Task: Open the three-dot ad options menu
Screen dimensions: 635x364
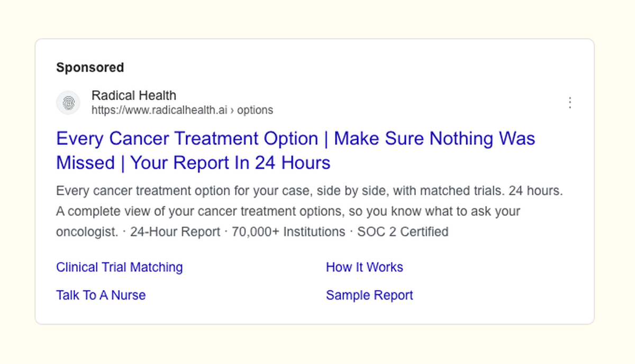Action: (x=570, y=103)
